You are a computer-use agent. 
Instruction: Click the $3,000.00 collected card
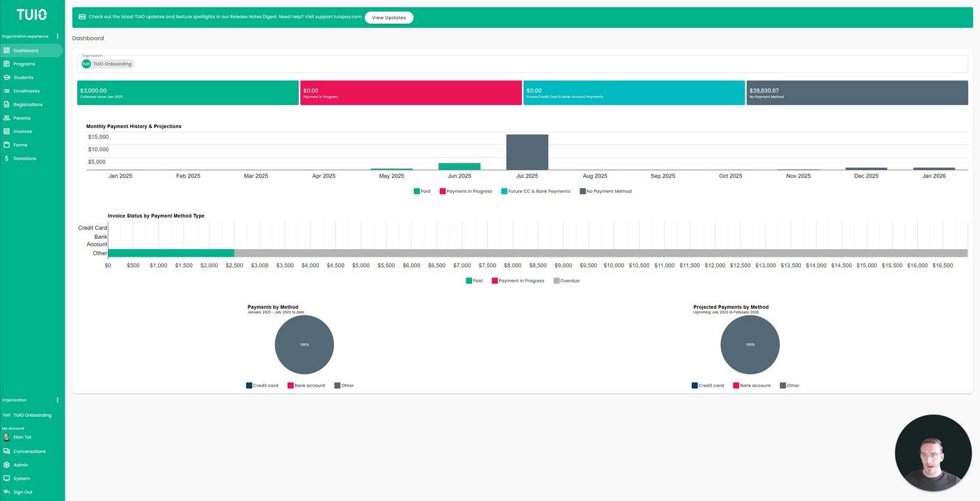coord(188,93)
